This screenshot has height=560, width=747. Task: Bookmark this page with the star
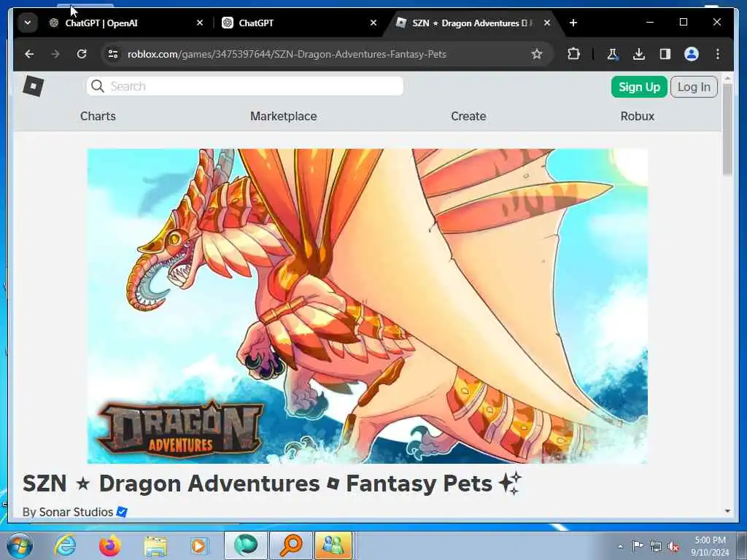coord(537,54)
